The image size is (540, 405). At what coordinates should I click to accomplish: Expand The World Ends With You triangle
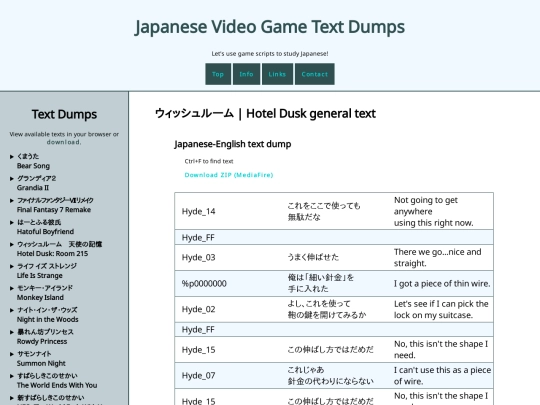[x=12, y=376]
